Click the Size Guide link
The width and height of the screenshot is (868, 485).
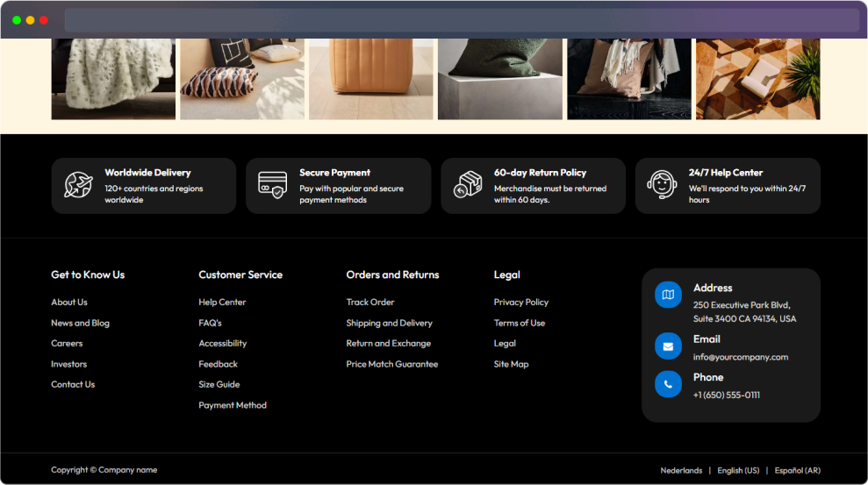[x=219, y=384]
